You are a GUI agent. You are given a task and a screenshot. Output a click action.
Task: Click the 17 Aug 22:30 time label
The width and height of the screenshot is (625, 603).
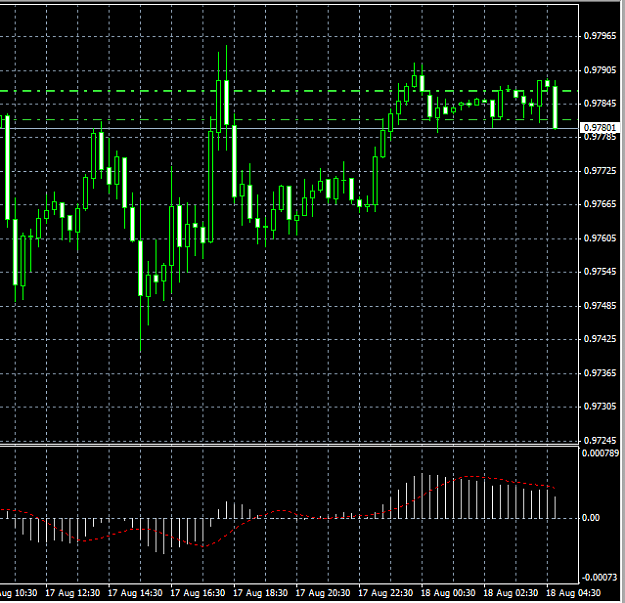coord(385,593)
